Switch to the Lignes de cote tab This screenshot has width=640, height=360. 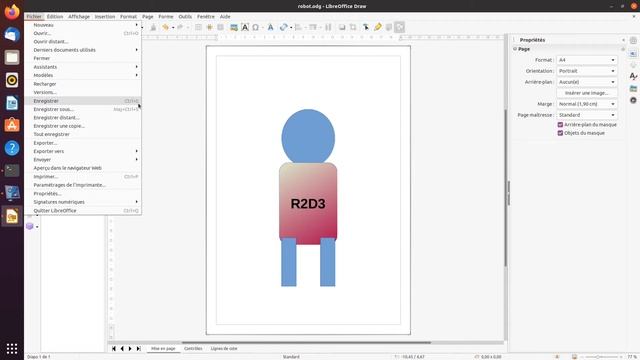coord(224,349)
